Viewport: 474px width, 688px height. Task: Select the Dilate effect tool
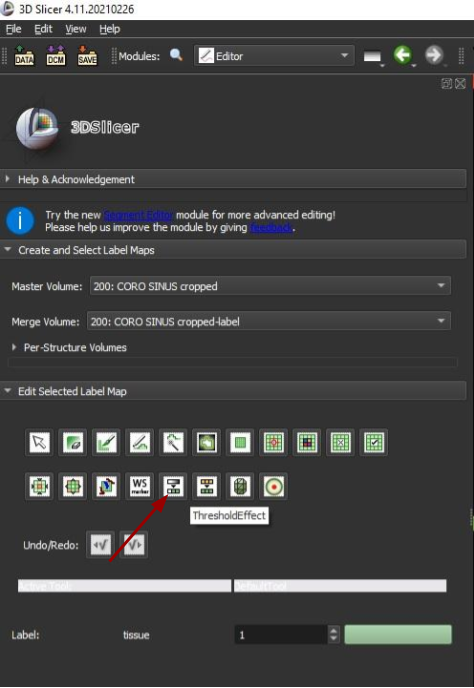point(73,486)
